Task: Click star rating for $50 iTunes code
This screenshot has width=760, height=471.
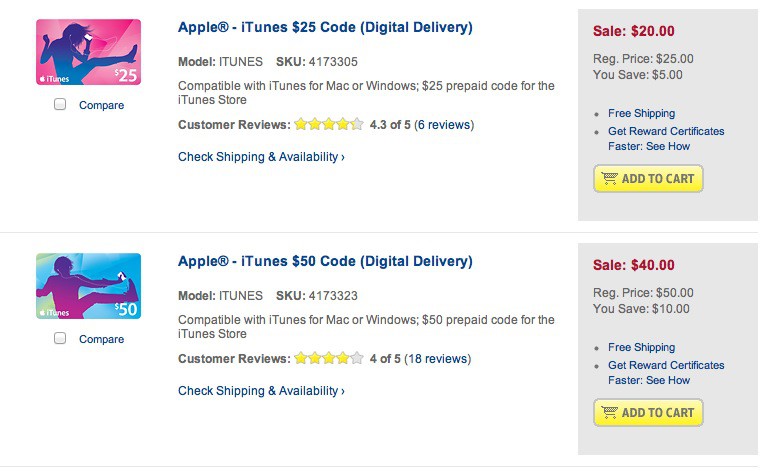Action: pyautogui.click(x=329, y=359)
